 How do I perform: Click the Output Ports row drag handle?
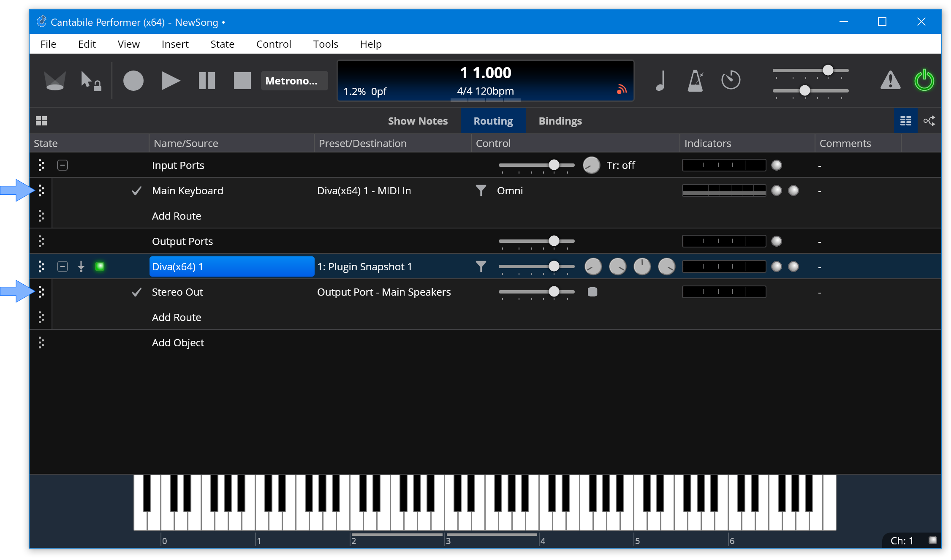[x=41, y=241]
